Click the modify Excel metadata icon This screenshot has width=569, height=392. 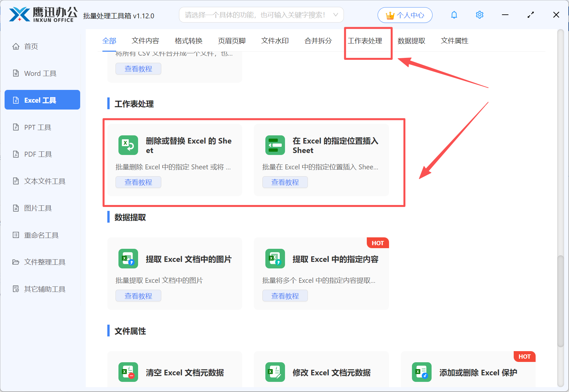tap(275, 372)
